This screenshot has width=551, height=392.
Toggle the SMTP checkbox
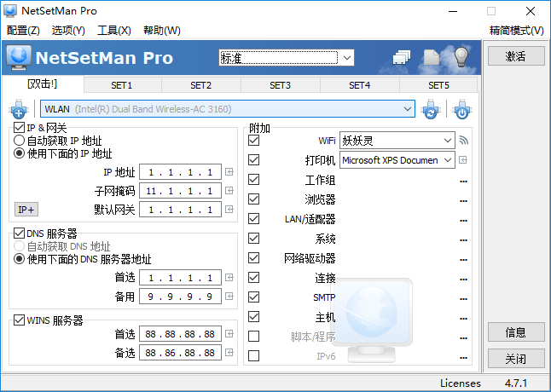pos(253,297)
